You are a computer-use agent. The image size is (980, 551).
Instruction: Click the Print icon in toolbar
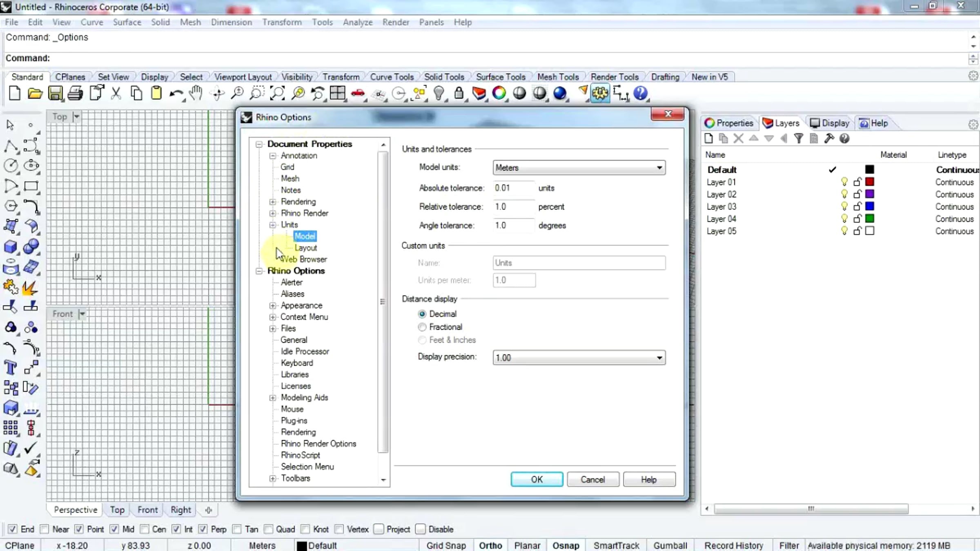click(x=75, y=93)
